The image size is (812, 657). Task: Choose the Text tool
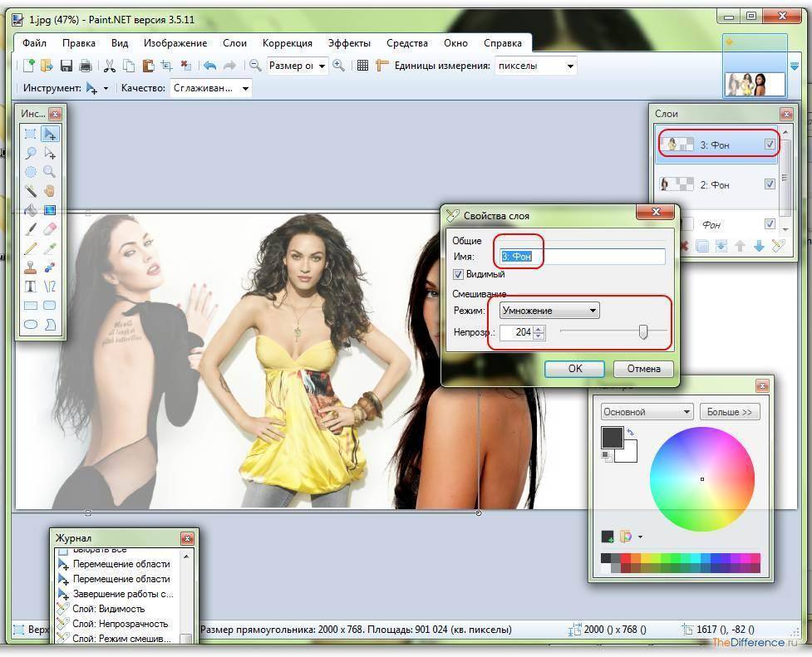pyautogui.click(x=30, y=287)
